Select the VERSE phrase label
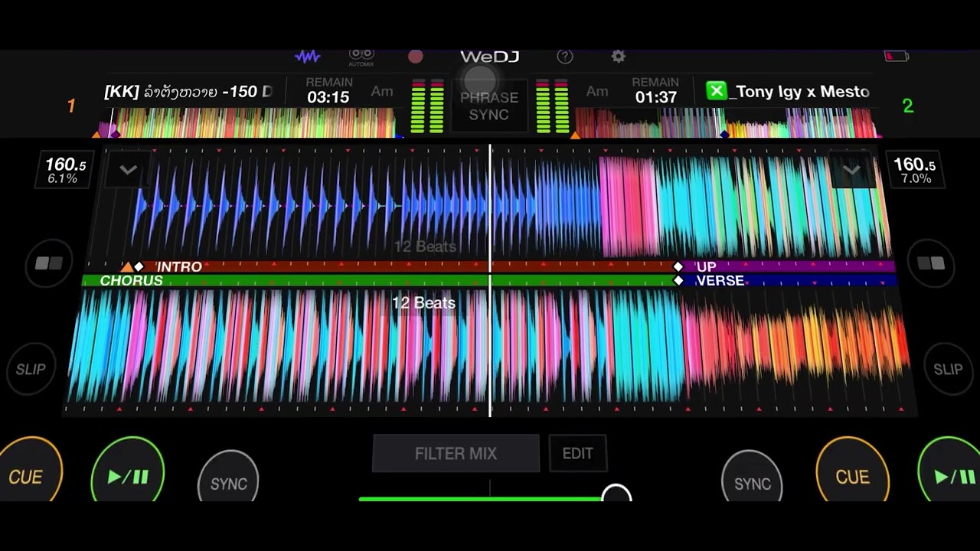980x551 pixels. tap(720, 281)
